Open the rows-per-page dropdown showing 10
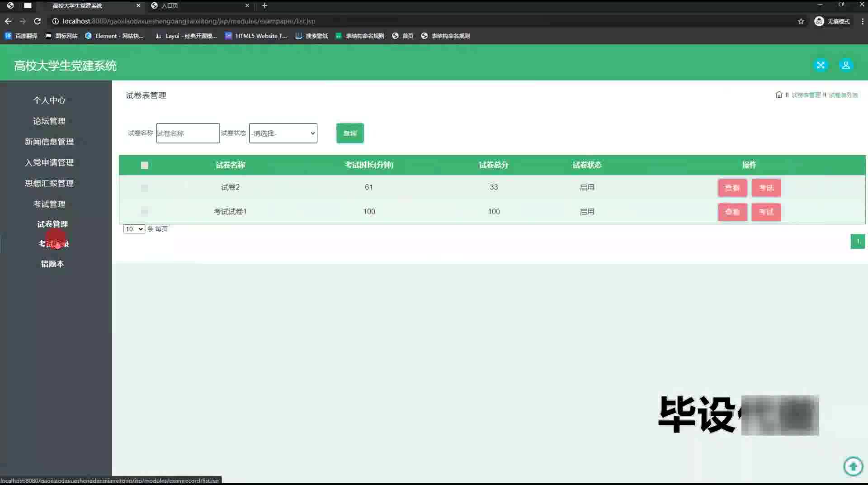The height and width of the screenshot is (485, 868). [x=134, y=229]
